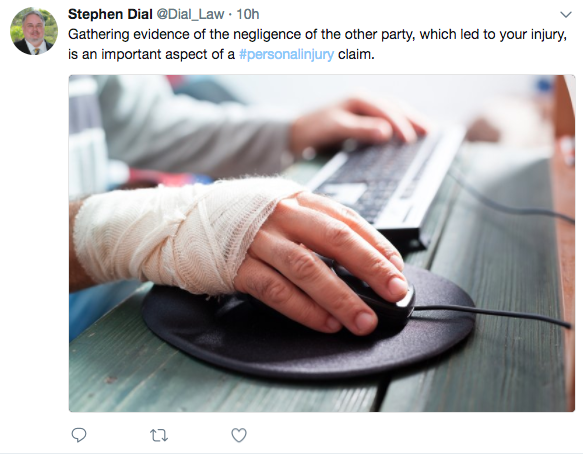The width and height of the screenshot is (583, 456).
Task: Open the @Dial_Law handle profile
Action: tap(190, 14)
